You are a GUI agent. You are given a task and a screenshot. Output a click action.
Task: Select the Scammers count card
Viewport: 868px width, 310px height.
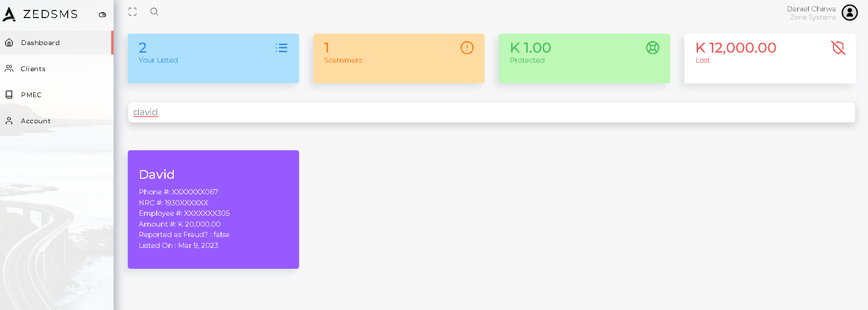coord(399,58)
